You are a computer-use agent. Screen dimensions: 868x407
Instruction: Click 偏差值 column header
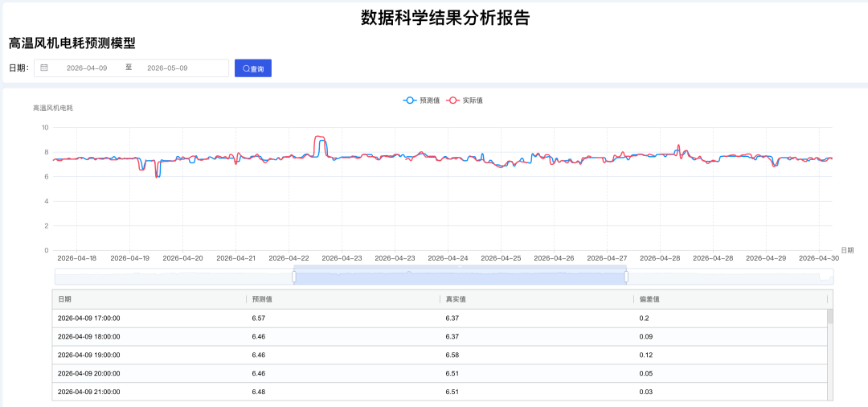pos(730,299)
